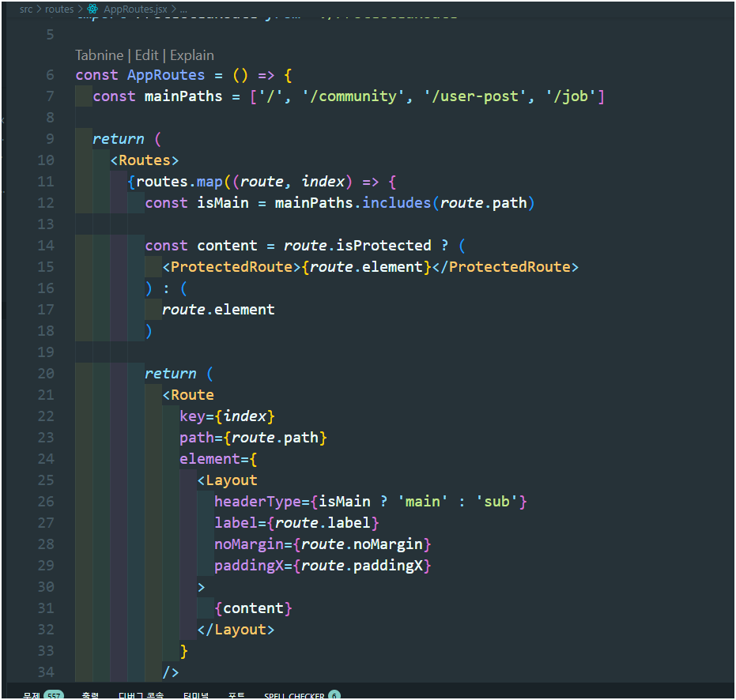Click the outer 'return' keyword on line 9
The image size is (736, 700).
[119, 139]
